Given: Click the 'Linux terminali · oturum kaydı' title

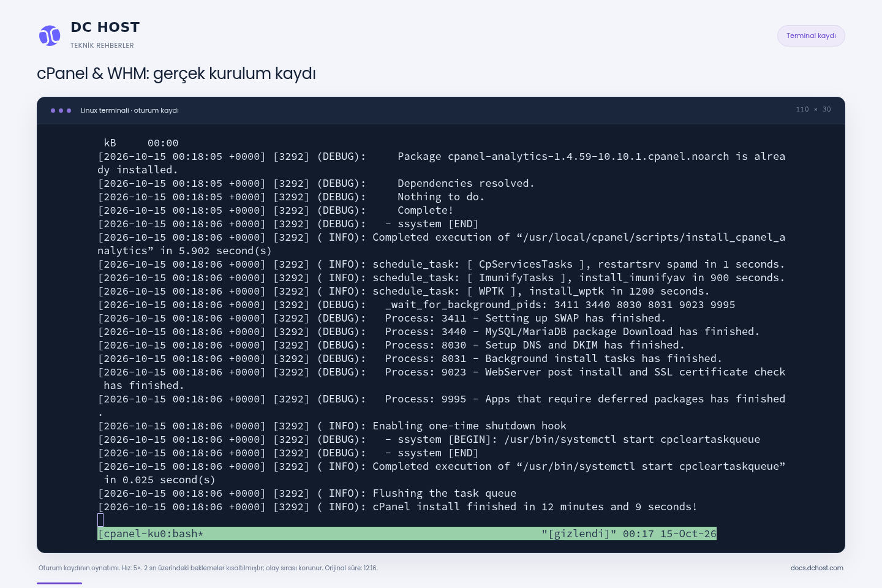Looking at the screenshot, I should (130, 110).
